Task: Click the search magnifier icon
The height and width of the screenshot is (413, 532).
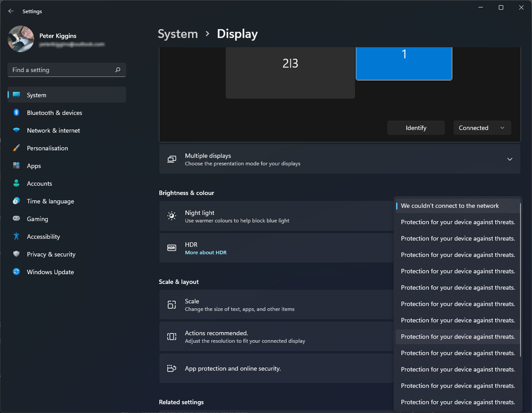Action: pos(118,70)
